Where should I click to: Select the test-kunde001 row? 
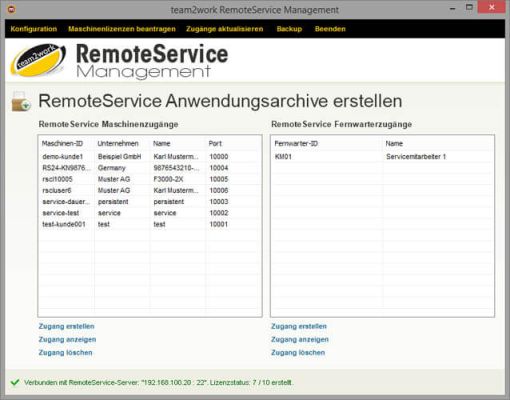pyautogui.click(x=150, y=224)
